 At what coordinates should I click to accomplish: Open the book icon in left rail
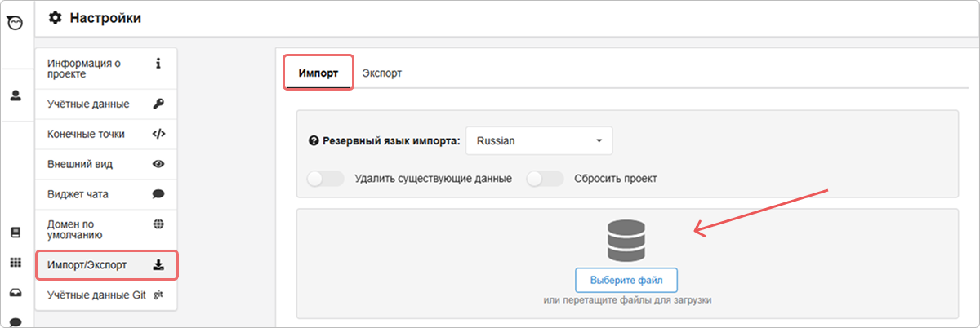(15, 233)
